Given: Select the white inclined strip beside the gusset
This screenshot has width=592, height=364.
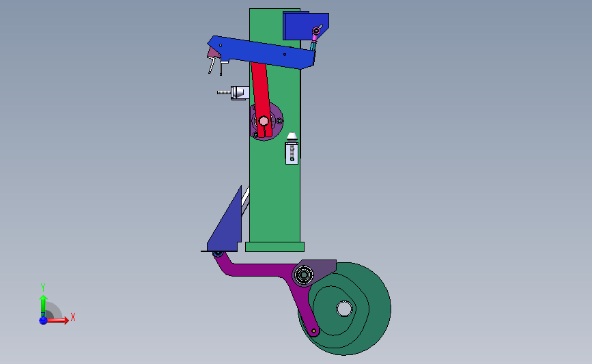Looking at the screenshot, I should pyautogui.click(x=245, y=201).
